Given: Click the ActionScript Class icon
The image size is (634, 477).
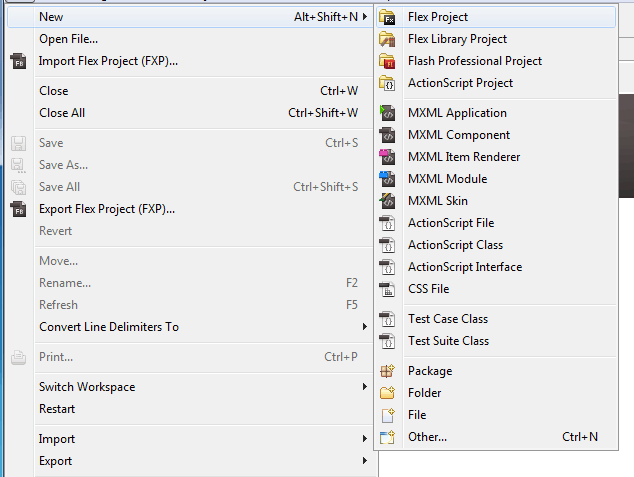Looking at the screenshot, I should [387, 245].
